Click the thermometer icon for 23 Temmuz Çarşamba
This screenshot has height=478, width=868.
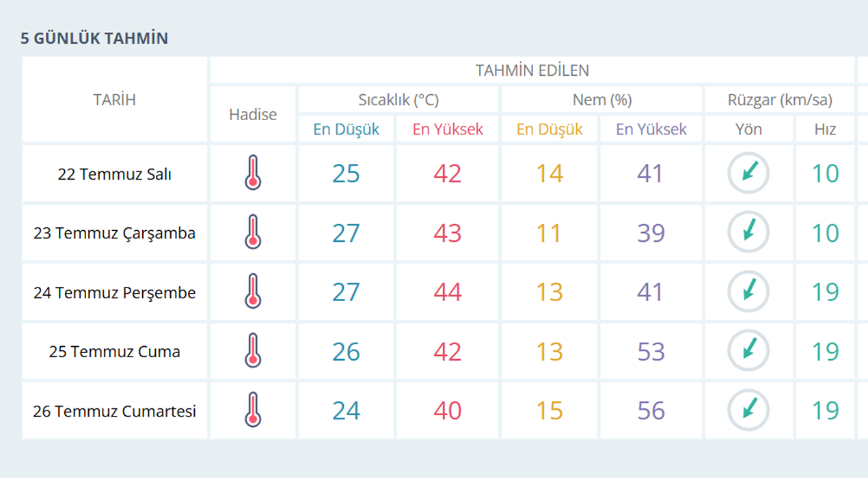tap(253, 232)
